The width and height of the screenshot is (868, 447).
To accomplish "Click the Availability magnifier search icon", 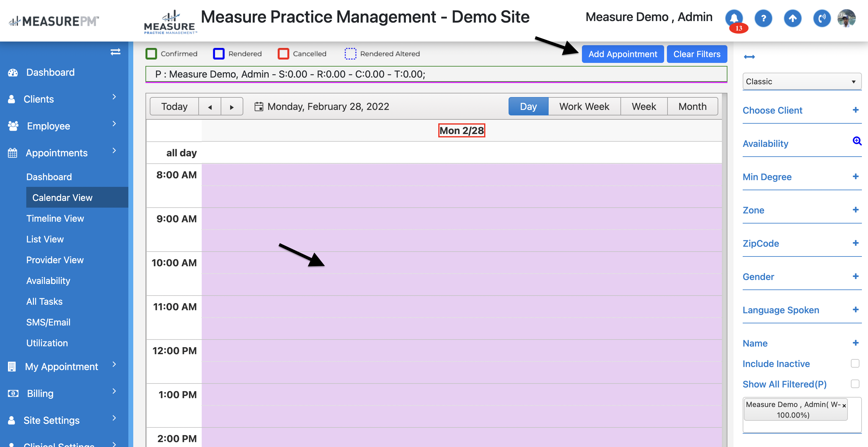I will pos(857,141).
